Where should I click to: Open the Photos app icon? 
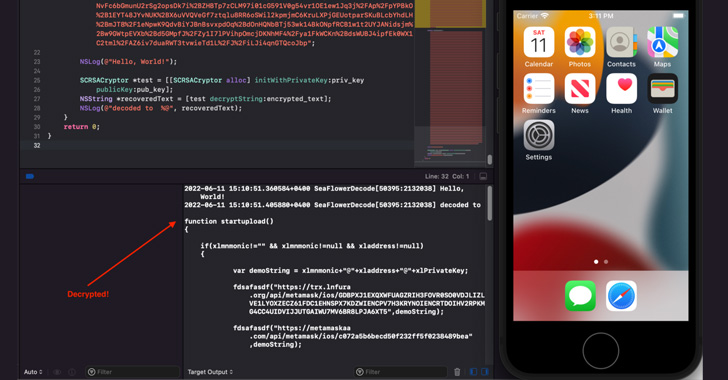[x=580, y=42]
